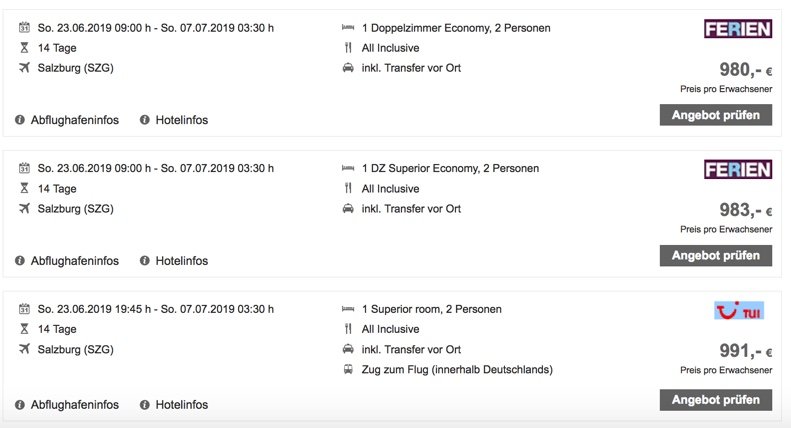The width and height of the screenshot is (791, 428).
Task: Click FERIEN logo in the 980 euro offer
Action: [x=738, y=29]
